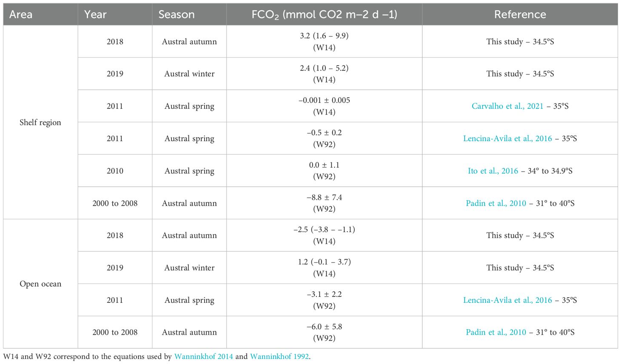The width and height of the screenshot is (621, 364).
Task: Follow the Wanninkhof 1992 footnote link
Action: pyautogui.click(x=279, y=357)
